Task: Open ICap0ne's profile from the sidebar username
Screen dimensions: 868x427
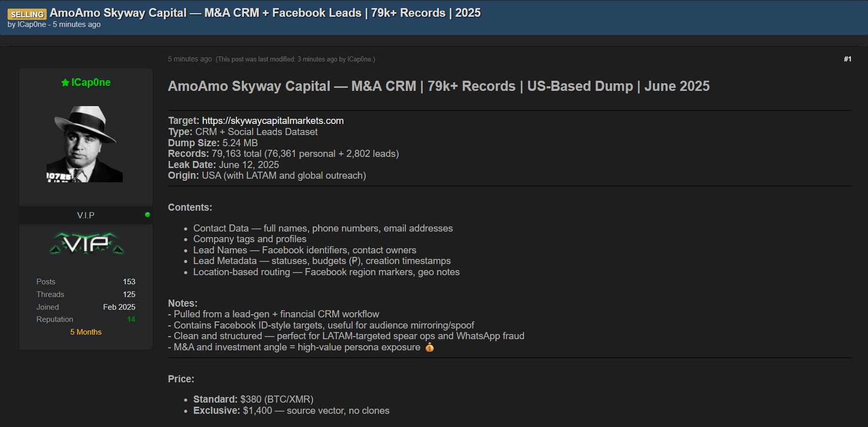Action: pyautogui.click(x=91, y=82)
